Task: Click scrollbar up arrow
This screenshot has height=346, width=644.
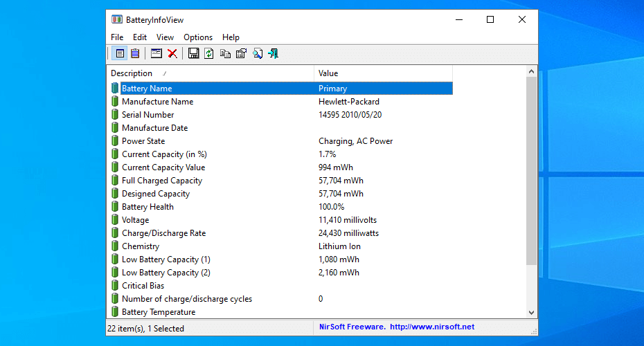Action: [531, 71]
